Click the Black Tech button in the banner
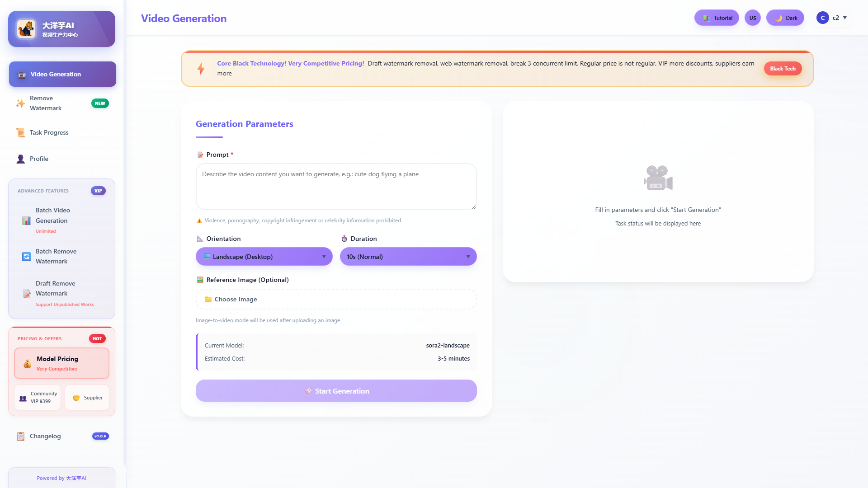 (783, 68)
